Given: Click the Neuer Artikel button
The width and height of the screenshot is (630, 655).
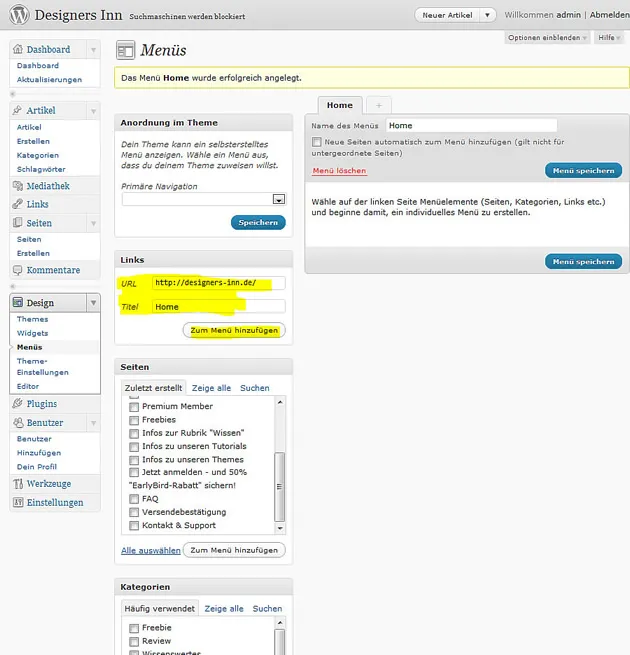Looking at the screenshot, I should pyautogui.click(x=447, y=15).
